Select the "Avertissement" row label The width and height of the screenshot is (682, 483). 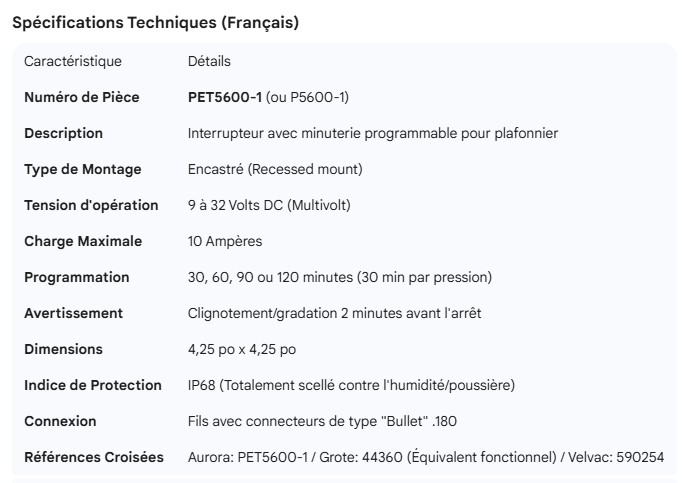pos(74,313)
